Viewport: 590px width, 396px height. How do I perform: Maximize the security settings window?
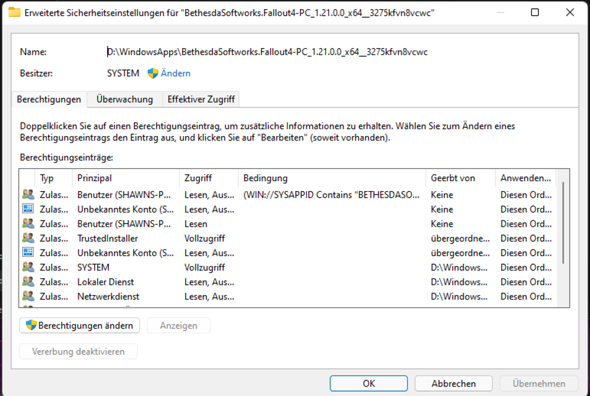pos(535,12)
